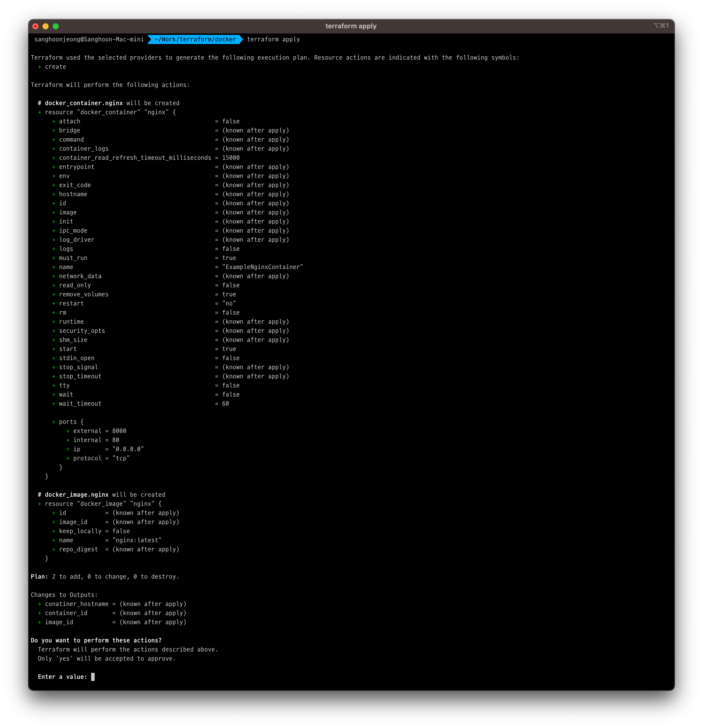703x728 pixels.
Task: Click the 'Plan:' summary line
Action: [105, 576]
